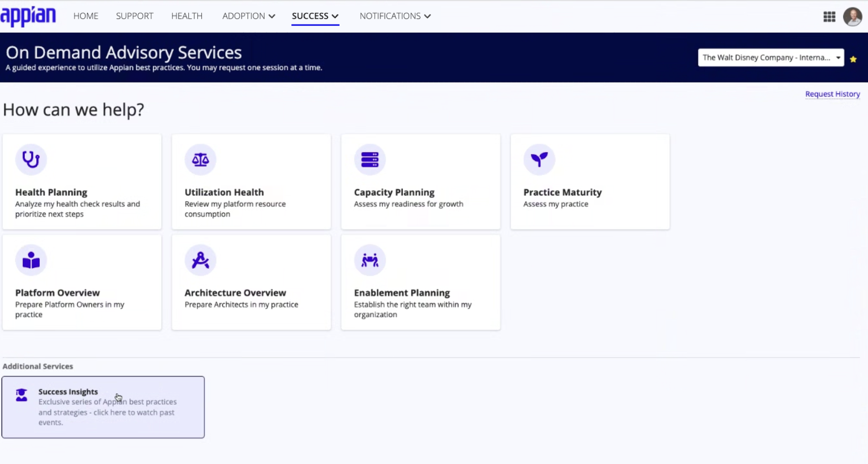Go to the Home tab
This screenshot has width=868, height=464.
86,16
